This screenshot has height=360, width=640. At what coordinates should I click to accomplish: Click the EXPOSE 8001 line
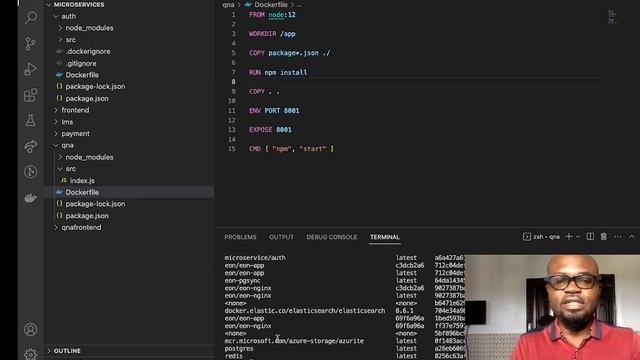(270, 130)
